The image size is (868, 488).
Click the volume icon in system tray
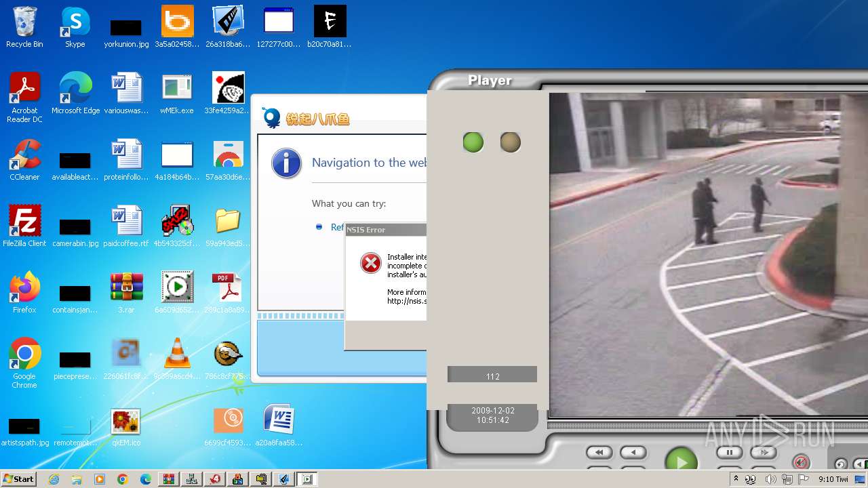coord(771,479)
